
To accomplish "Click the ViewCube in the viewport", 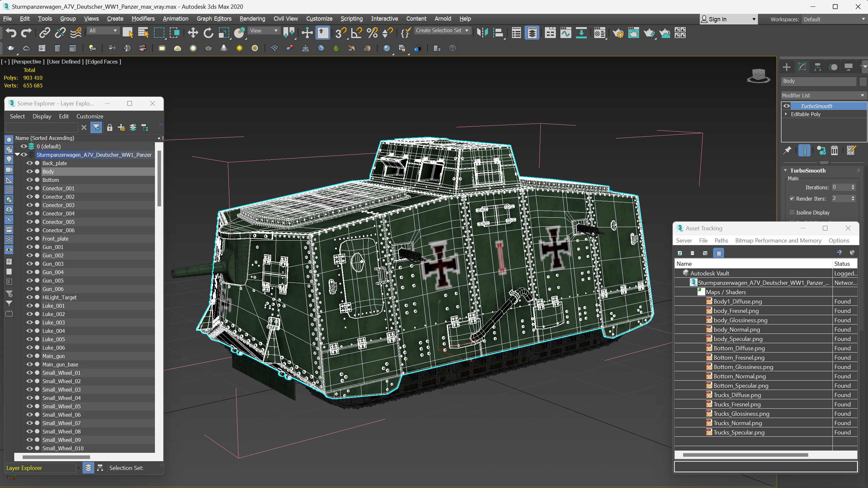I will [x=758, y=75].
